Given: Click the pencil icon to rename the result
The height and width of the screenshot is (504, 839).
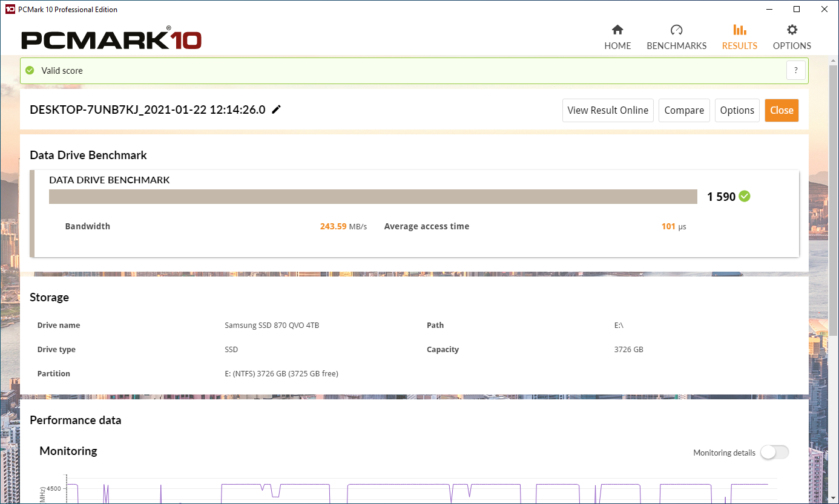Looking at the screenshot, I should click(x=276, y=110).
